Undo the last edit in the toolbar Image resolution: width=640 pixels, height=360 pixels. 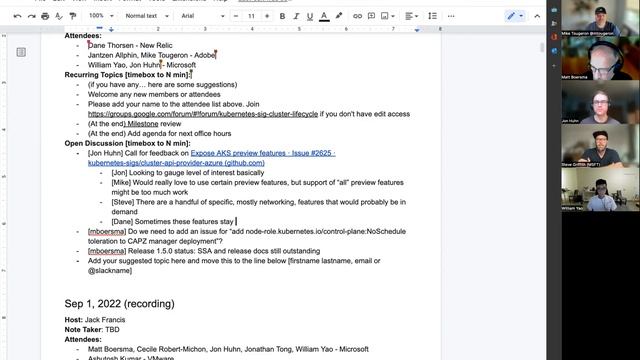[18, 16]
